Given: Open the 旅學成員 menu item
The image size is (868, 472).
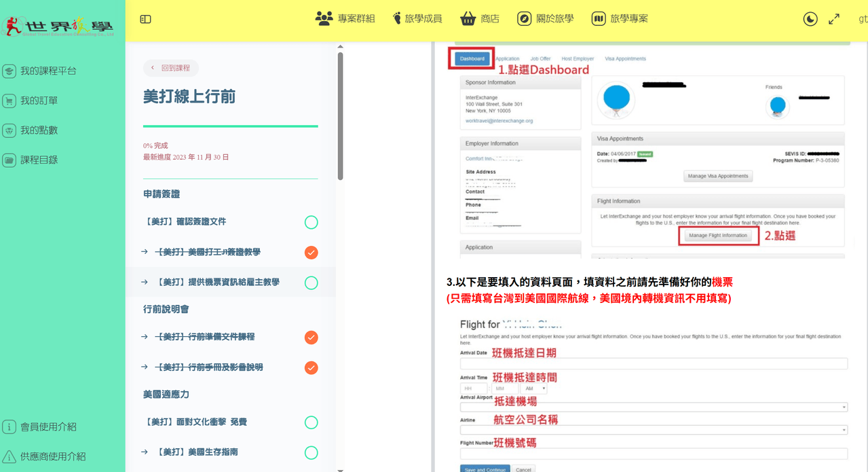Looking at the screenshot, I should click(x=417, y=18).
